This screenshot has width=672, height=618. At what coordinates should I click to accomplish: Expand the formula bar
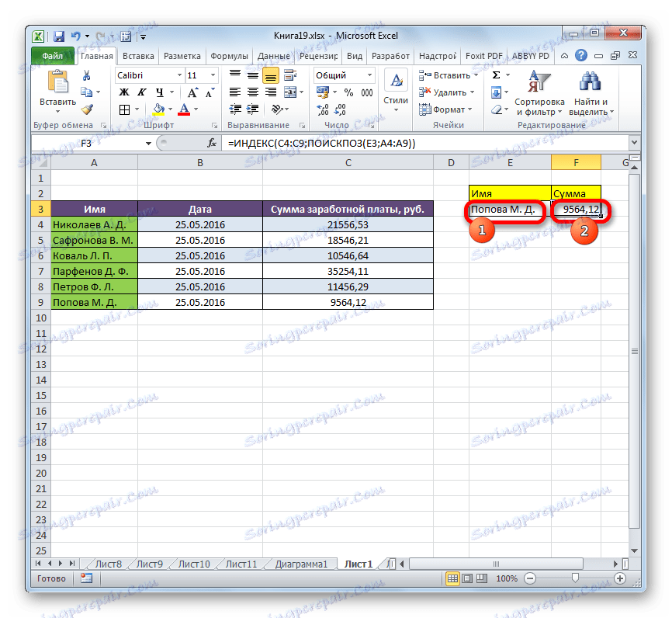[634, 142]
